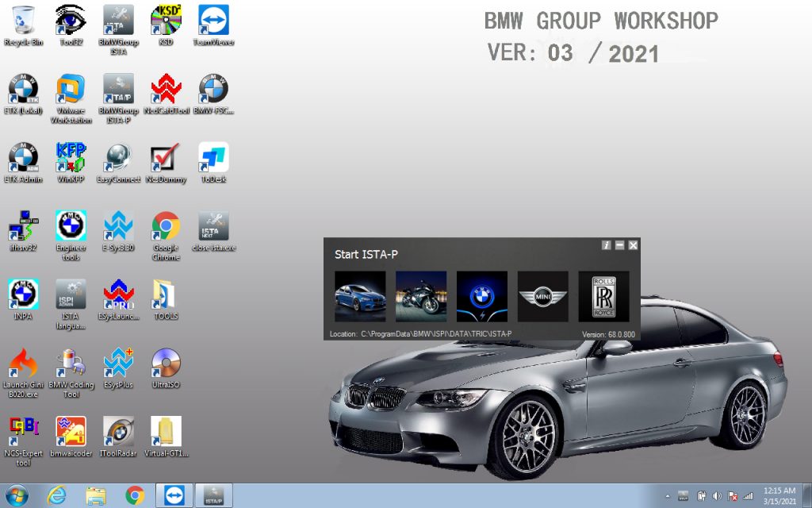This screenshot has height=508, width=812.
Task: Open BMWGroup ISTA-P desktop shortcut
Action: click(x=118, y=98)
